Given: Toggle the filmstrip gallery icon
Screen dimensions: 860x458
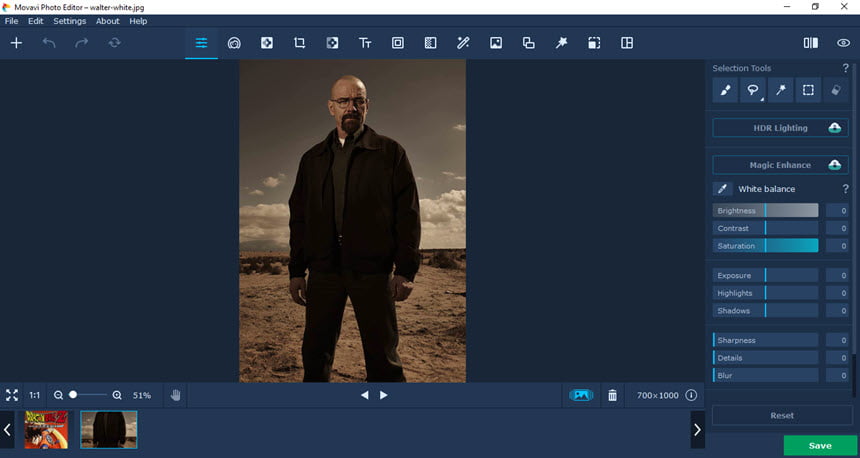Looking at the screenshot, I should coord(581,395).
